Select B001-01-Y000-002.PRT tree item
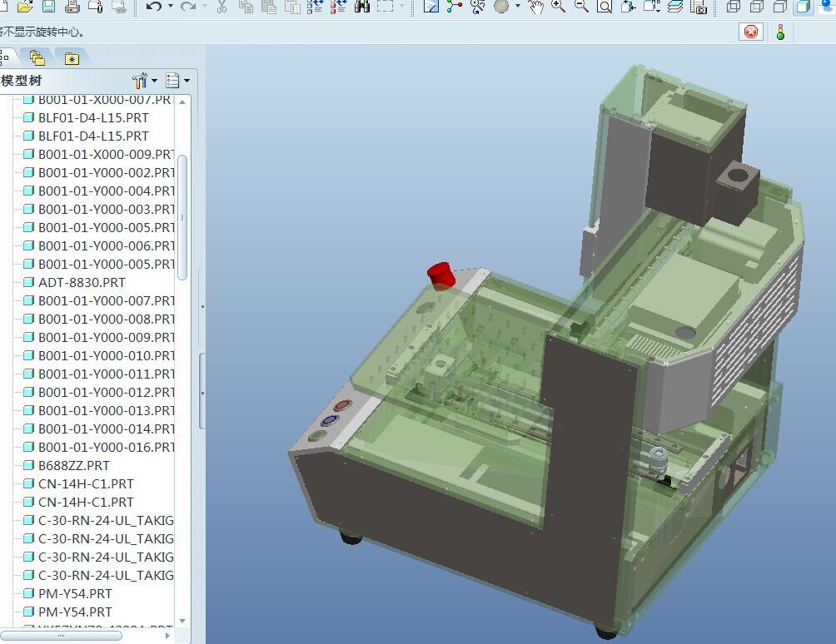836x644 pixels. point(98,172)
